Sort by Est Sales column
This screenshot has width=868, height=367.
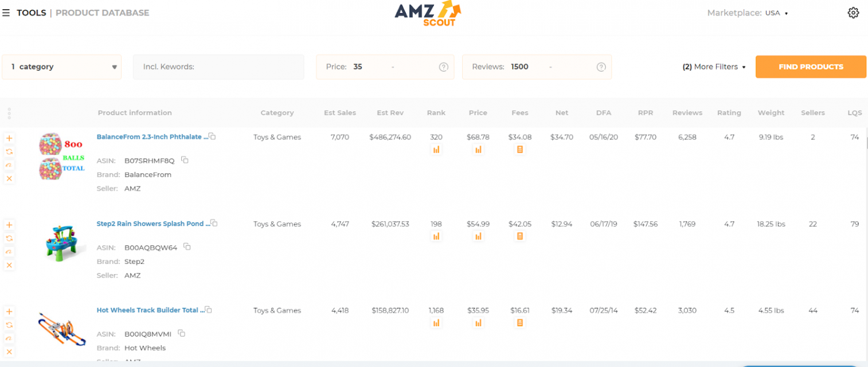340,113
